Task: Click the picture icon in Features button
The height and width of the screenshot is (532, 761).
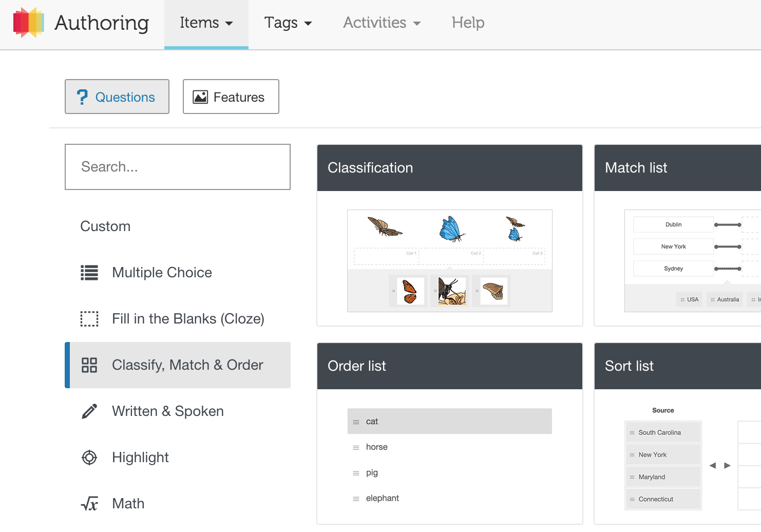Action: tap(200, 97)
